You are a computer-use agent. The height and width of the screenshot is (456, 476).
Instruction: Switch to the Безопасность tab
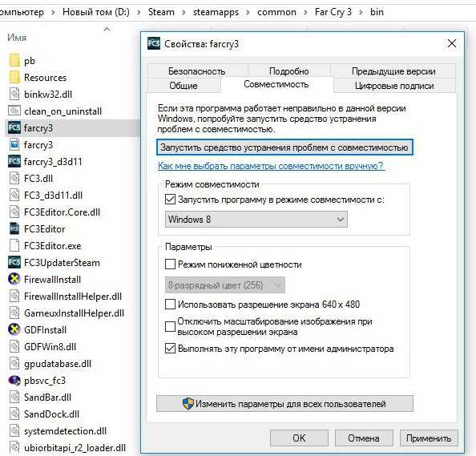[197, 71]
